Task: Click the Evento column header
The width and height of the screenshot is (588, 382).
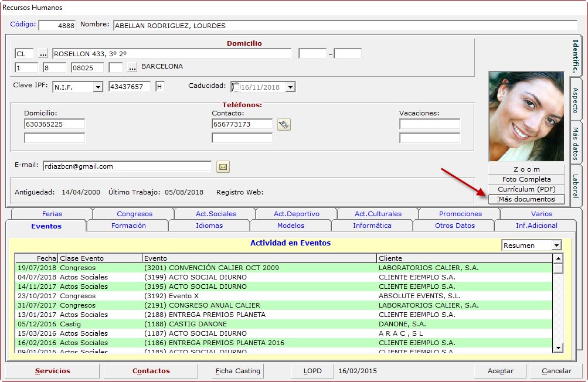Action: pos(260,258)
